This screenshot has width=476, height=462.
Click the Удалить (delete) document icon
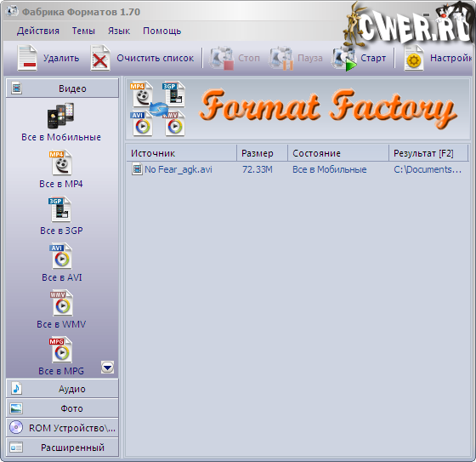(x=27, y=58)
